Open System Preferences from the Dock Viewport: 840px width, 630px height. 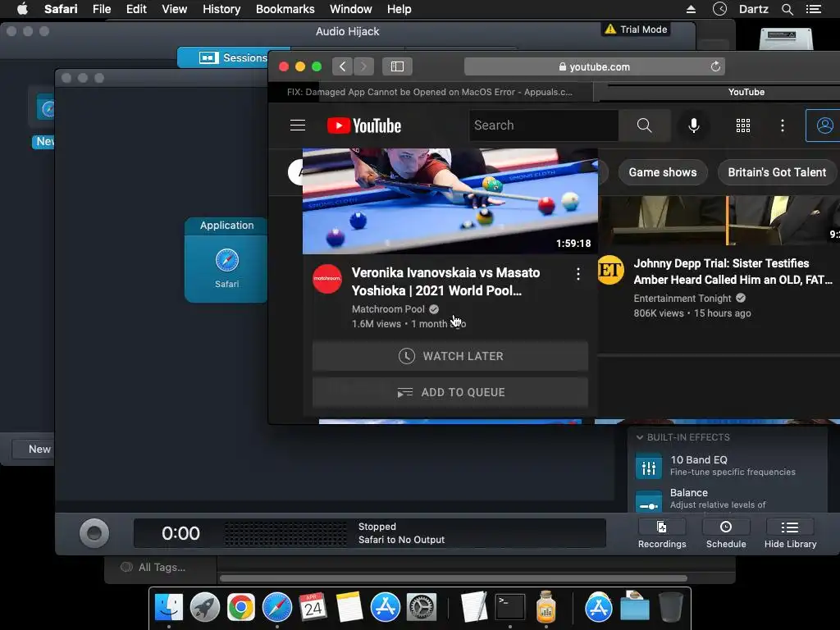pos(421,608)
